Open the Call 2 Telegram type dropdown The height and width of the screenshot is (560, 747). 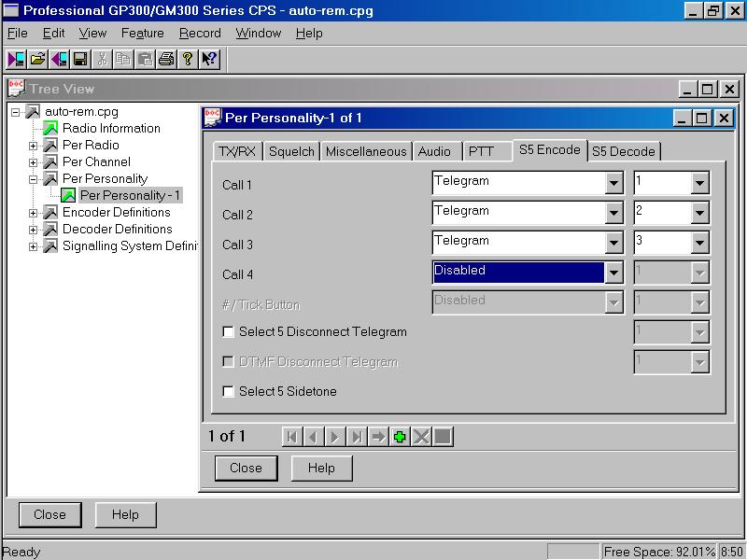pos(613,214)
